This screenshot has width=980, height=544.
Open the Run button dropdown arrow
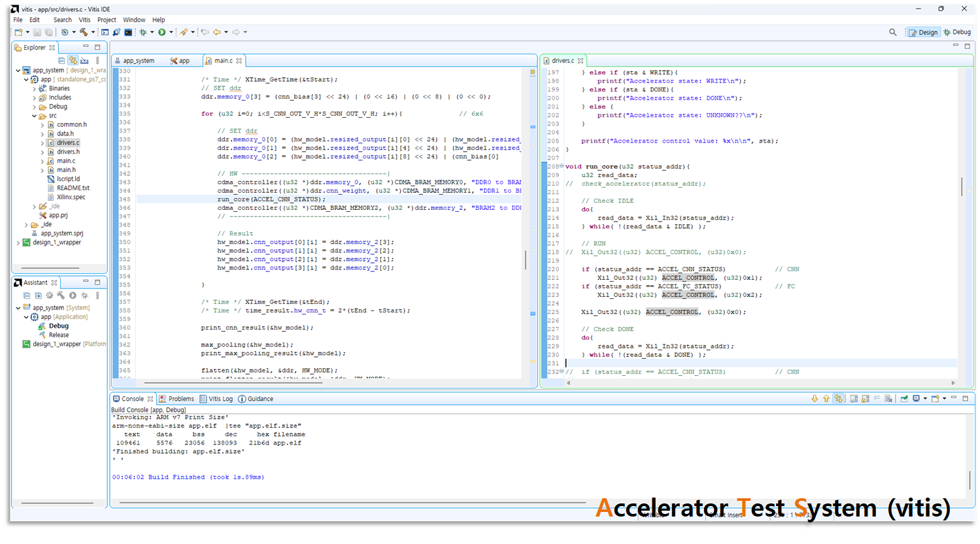(x=171, y=32)
